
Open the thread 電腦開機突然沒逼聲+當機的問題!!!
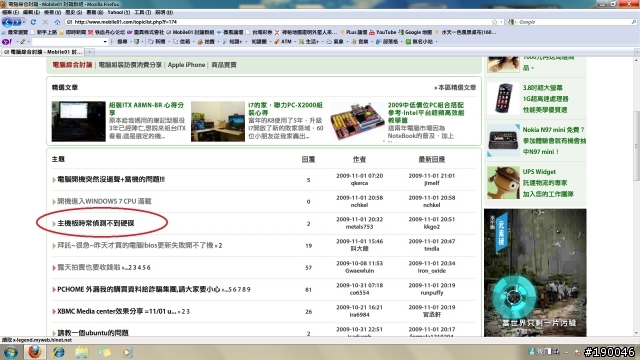(x=111, y=179)
